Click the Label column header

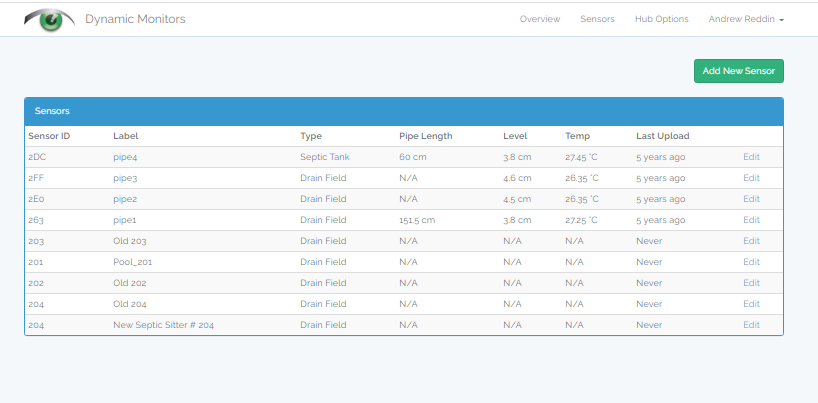click(126, 136)
